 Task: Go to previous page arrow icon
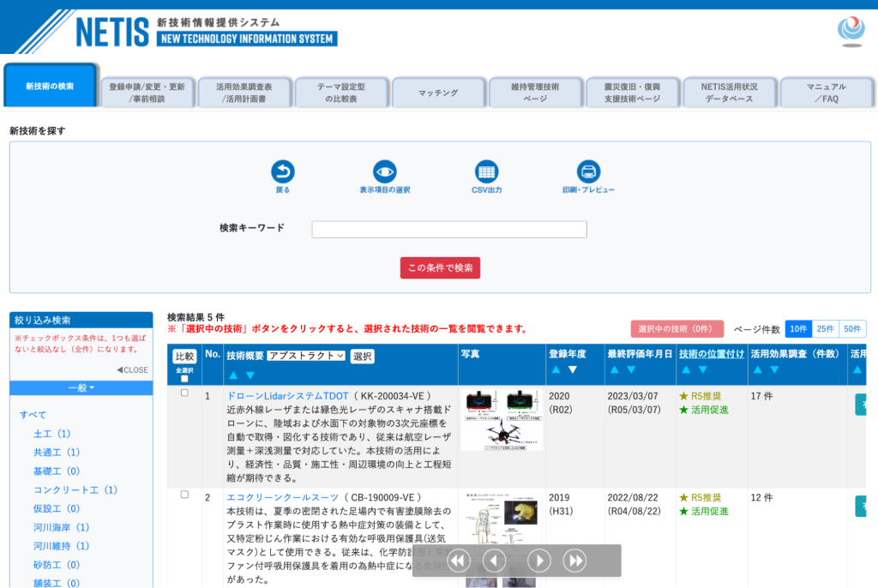tap(495, 561)
